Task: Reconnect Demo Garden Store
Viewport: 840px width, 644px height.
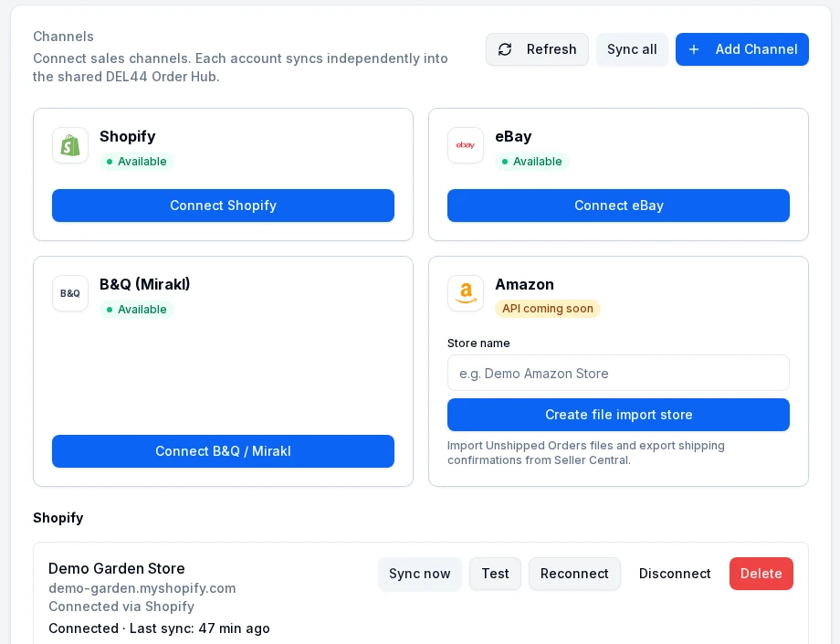Action: pyautogui.click(x=574, y=574)
